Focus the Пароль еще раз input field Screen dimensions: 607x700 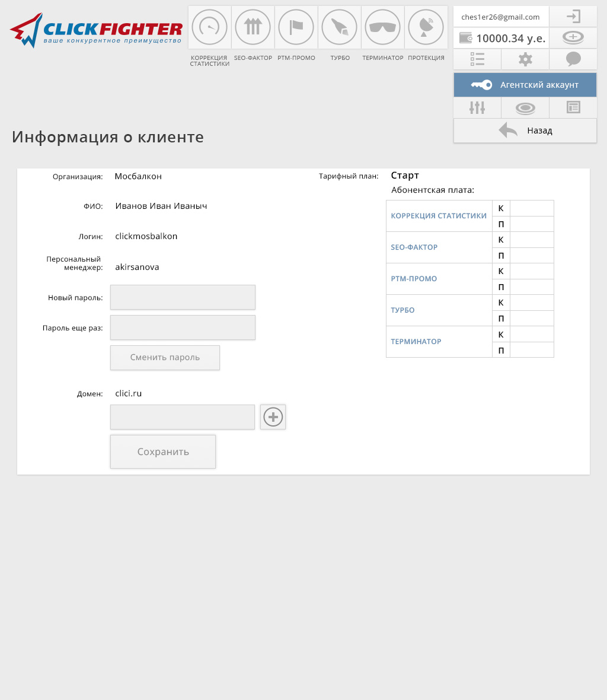183,327
